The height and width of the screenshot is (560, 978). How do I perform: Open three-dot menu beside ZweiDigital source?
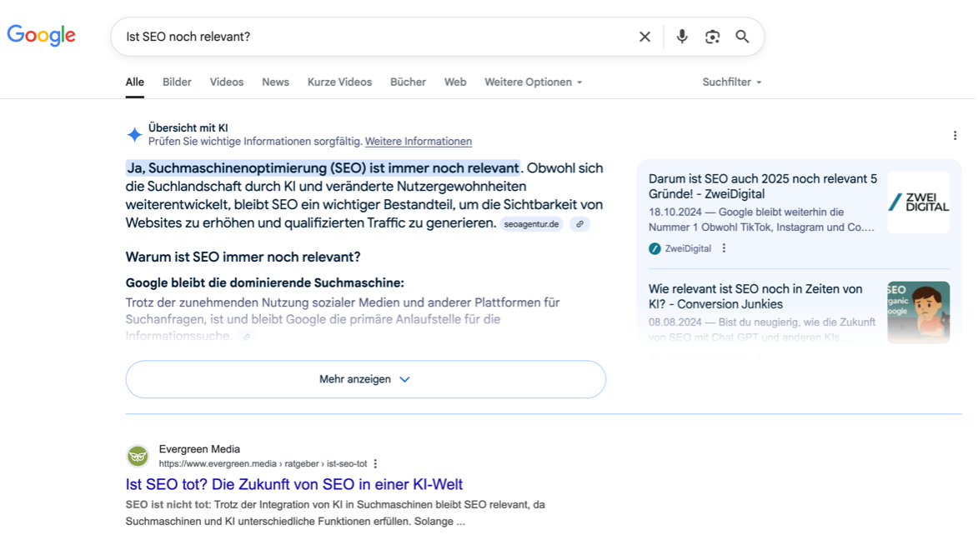724,248
